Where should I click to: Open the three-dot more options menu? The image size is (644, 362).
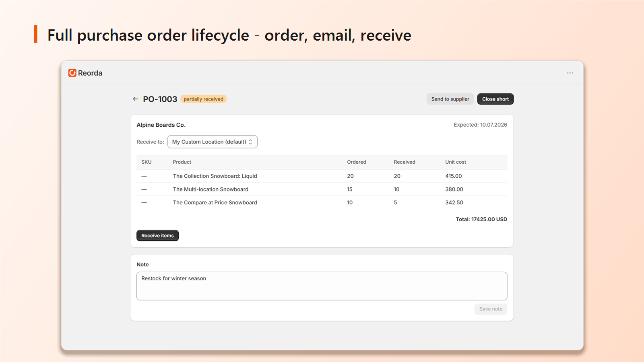[570, 73]
